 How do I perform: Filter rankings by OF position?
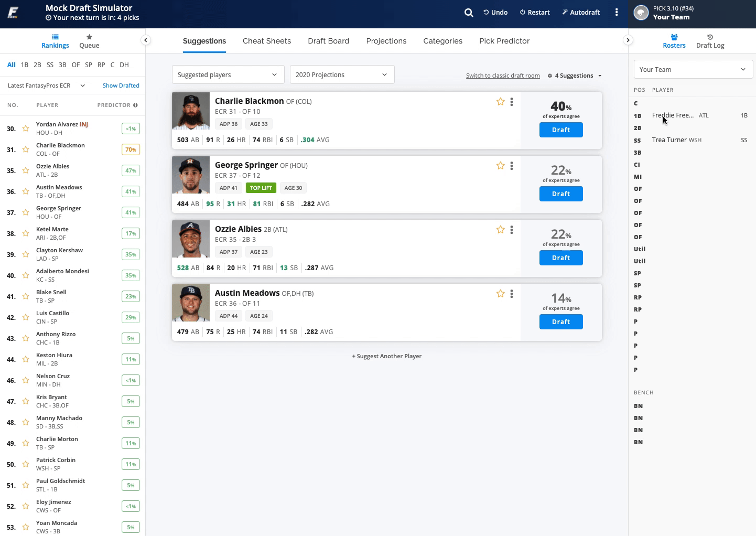pyautogui.click(x=75, y=65)
